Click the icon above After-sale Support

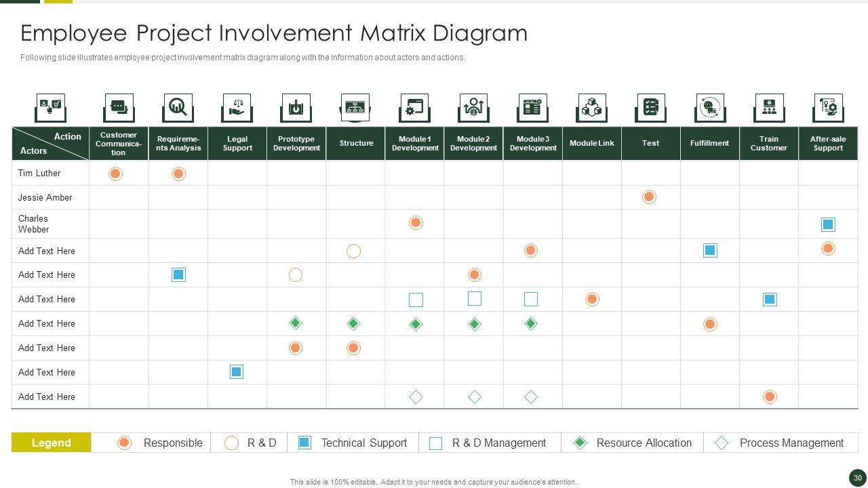828,108
